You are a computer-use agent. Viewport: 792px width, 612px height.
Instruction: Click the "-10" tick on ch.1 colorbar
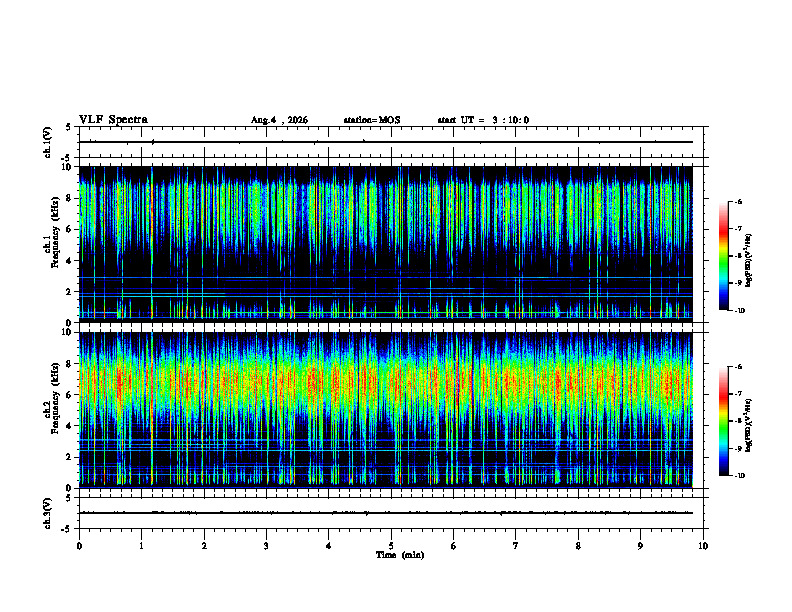pyautogui.click(x=739, y=311)
